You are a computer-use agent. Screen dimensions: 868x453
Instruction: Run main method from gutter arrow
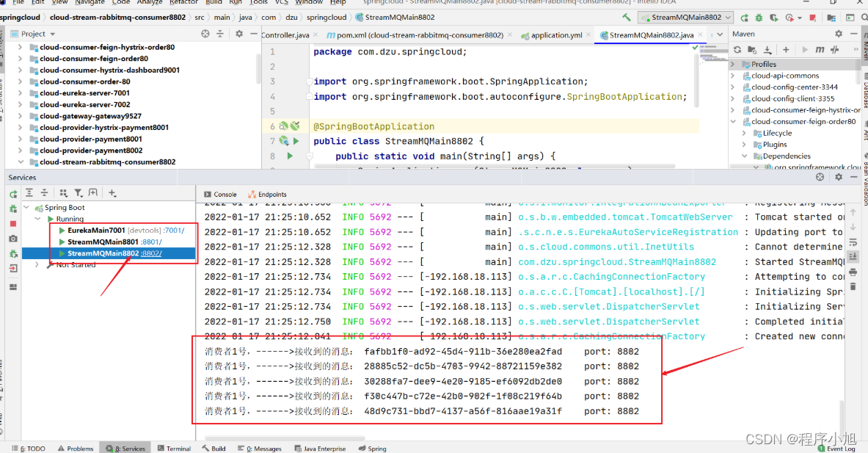click(290, 156)
